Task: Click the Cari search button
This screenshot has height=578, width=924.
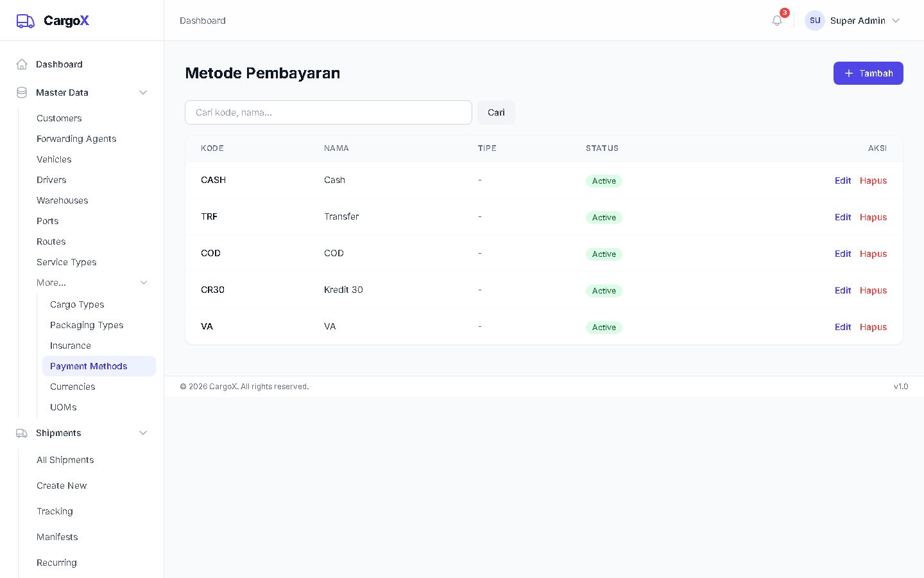Action: tap(496, 112)
